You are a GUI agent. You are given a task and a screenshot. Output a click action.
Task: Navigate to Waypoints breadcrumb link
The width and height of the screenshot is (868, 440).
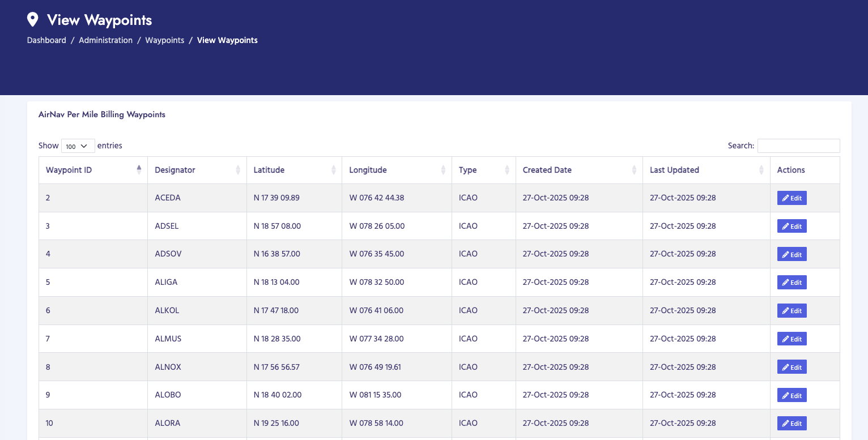click(164, 40)
